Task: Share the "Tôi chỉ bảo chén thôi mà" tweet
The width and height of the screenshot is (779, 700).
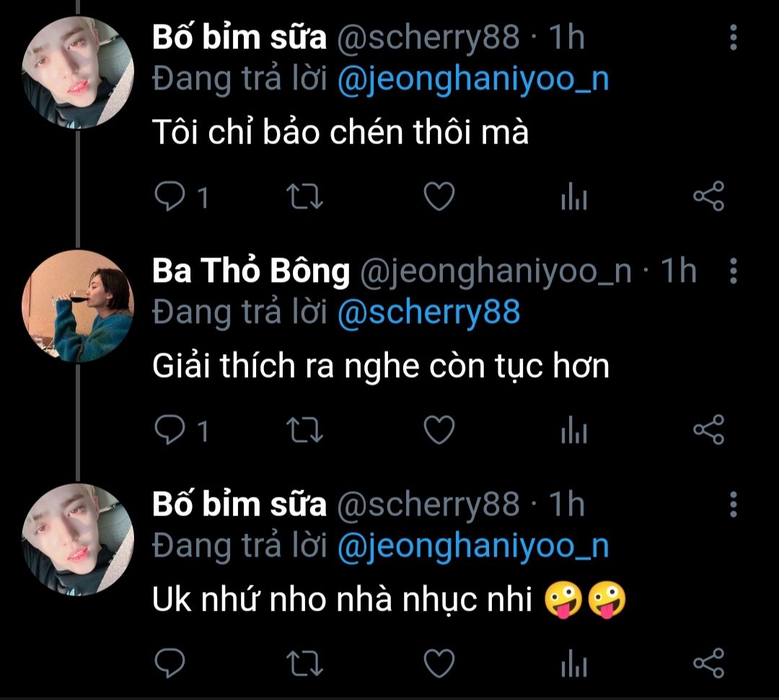Action: pyautogui.click(x=708, y=197)
